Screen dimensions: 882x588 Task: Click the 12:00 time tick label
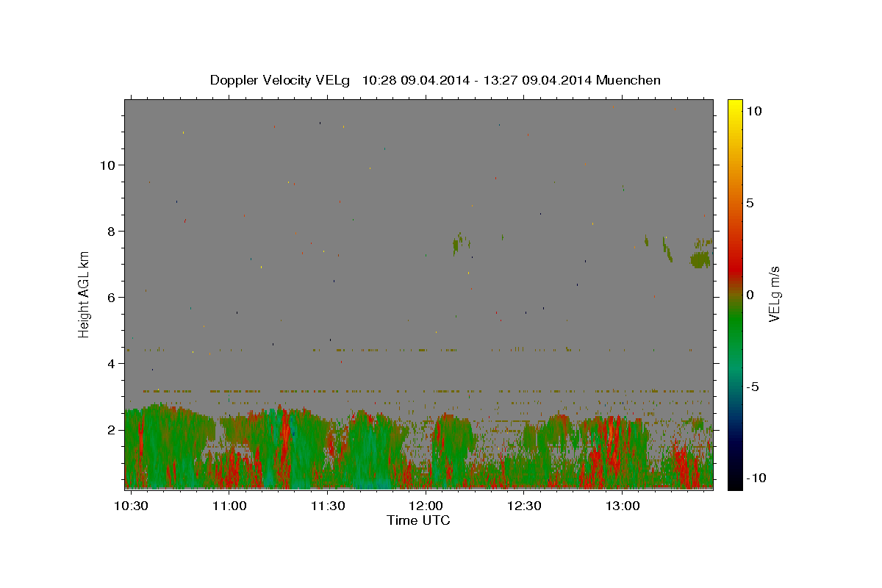click(426, 506)
